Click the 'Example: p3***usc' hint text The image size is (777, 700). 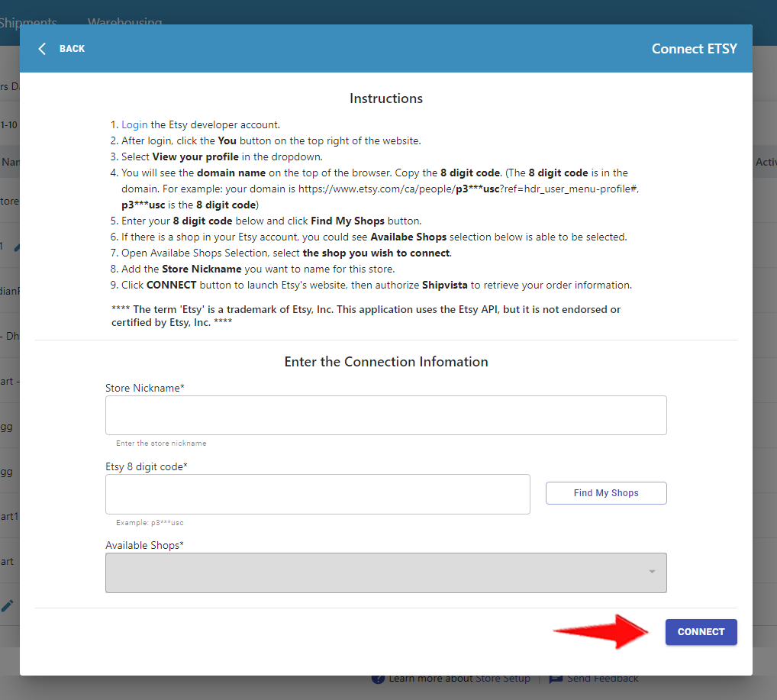pyautogui.click(x=150, y=523)
